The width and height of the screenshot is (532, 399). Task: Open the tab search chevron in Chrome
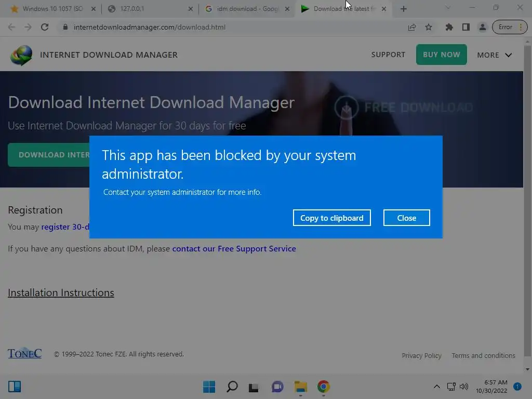[x=448, y=7]
